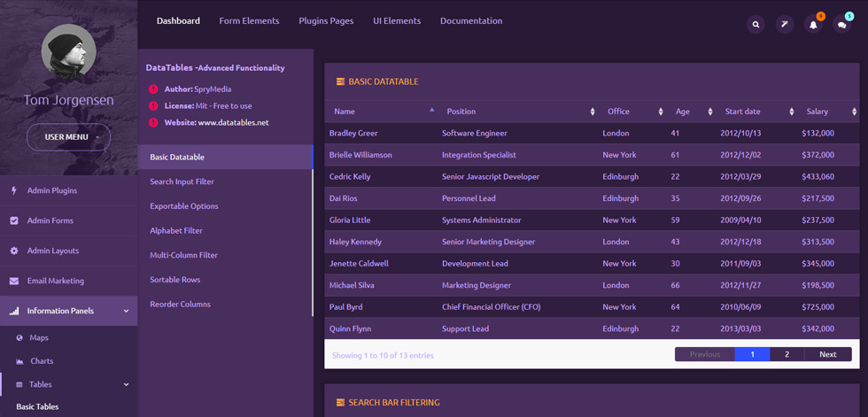Click Chief Financial Officer (CFO) cell
Image resolution: width=868 pixels, height=417 pixels.
491,307
